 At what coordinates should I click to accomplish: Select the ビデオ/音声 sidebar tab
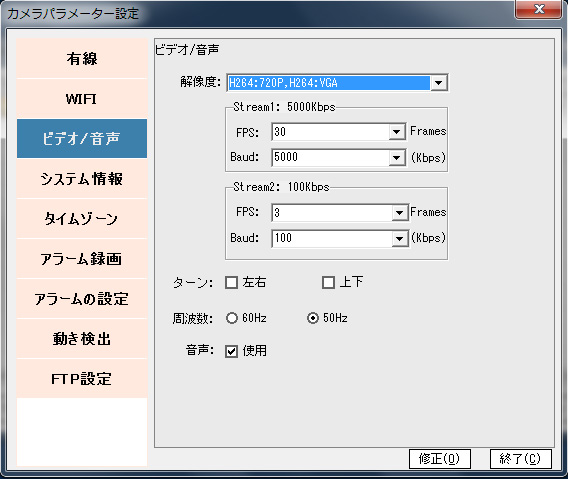(82, 138)
